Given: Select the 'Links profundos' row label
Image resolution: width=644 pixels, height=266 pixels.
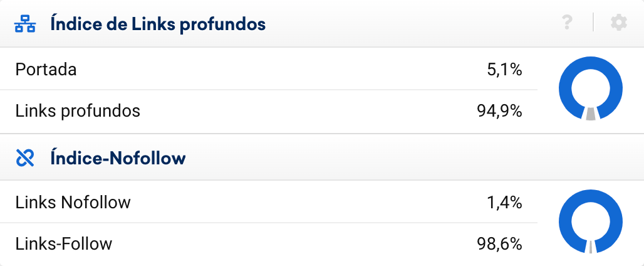Looking at the screenshot, I should [78, 111].
